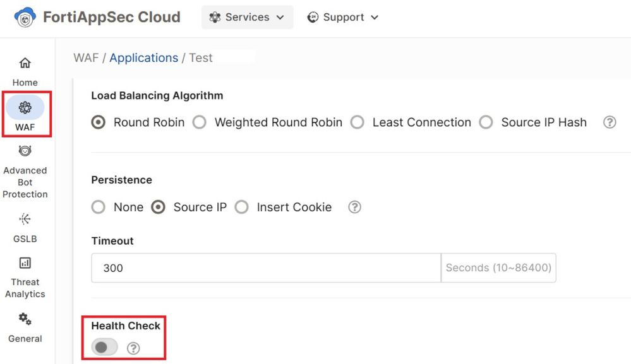
Task: Open the Support dropdown menu
Action: pyautogui.click(x=343, y=18)
